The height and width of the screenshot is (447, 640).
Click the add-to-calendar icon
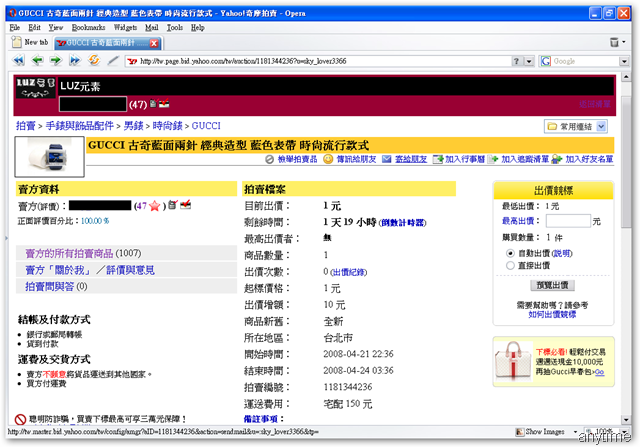click(x=438, y=159)
